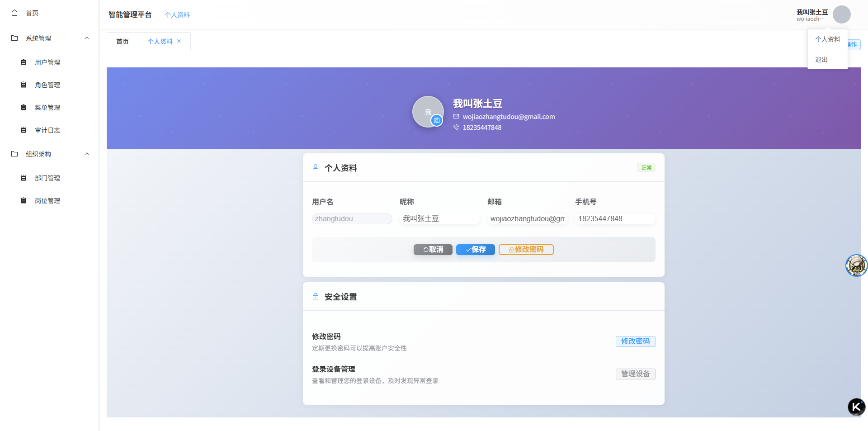Click the 登录设备管理 heading
This screenshot has width=868, height=431.
pos(334,369)
